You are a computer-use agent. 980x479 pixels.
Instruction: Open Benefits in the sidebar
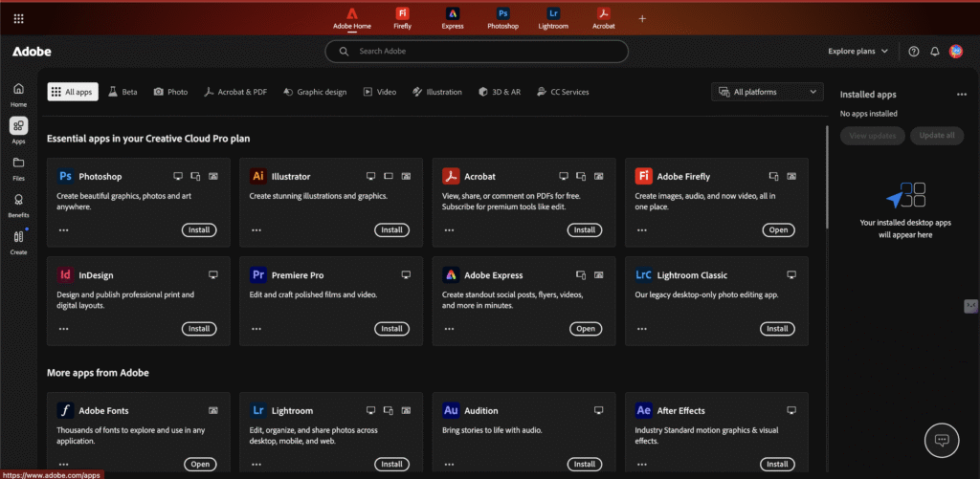[19, 205]
